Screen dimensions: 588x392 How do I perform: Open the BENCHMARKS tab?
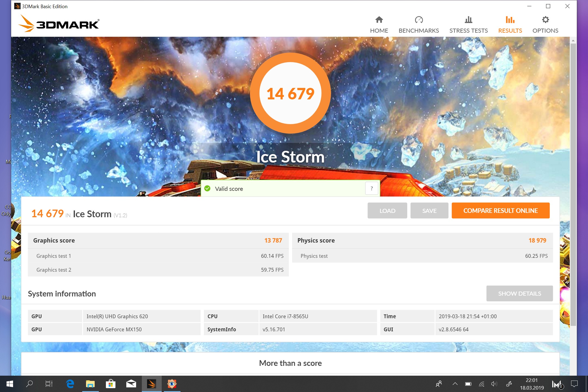point(419,24)
